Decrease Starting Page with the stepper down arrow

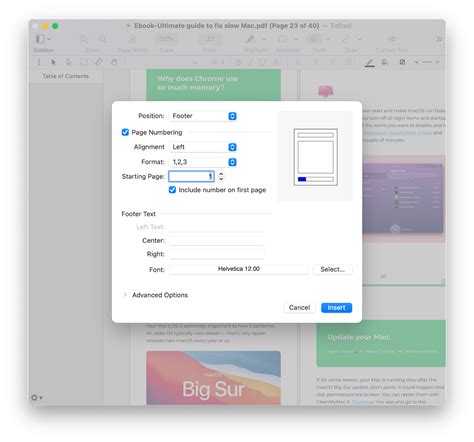coord(221,179)
